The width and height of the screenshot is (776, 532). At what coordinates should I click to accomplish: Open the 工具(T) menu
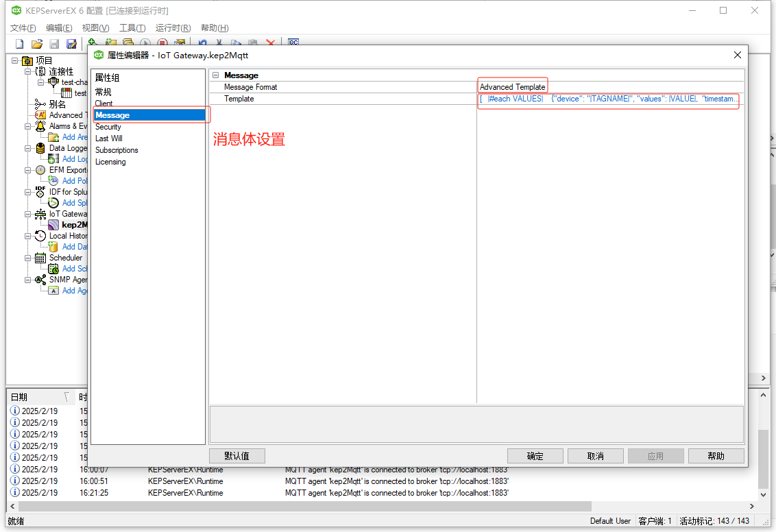[132, 27]
